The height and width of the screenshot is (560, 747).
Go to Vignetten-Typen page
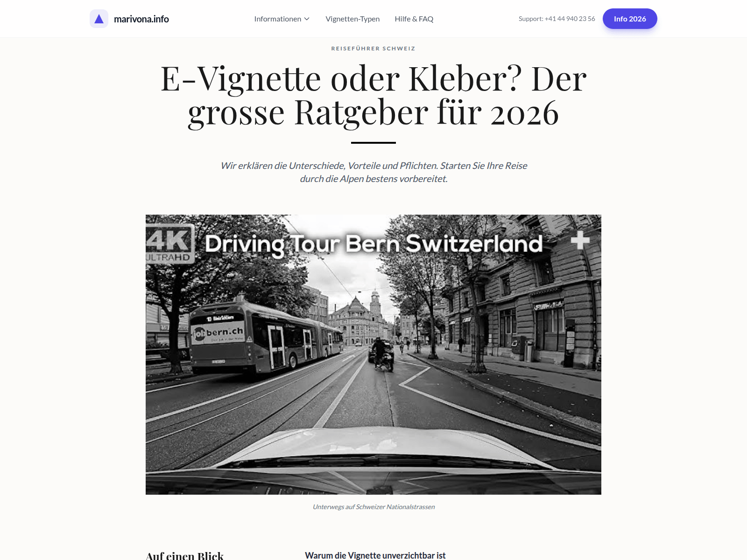[352, 19]
